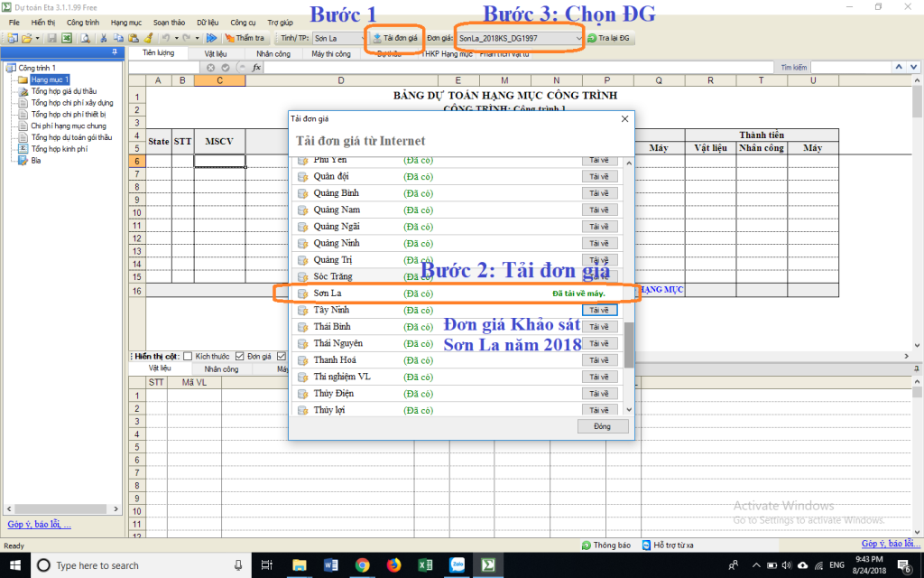Viewport: 924px width, 578px height.
Task: Open the dropdown arrow beside the Open folder icon
Action: click(37, 38)
